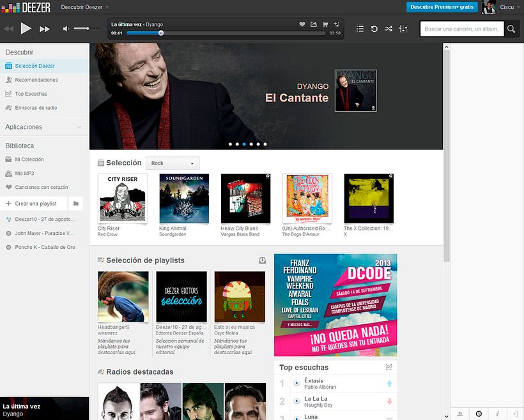The height and width of the screenshot is (420, 524).
Task: Open The X Collection album cover
Action: [369, 199]
